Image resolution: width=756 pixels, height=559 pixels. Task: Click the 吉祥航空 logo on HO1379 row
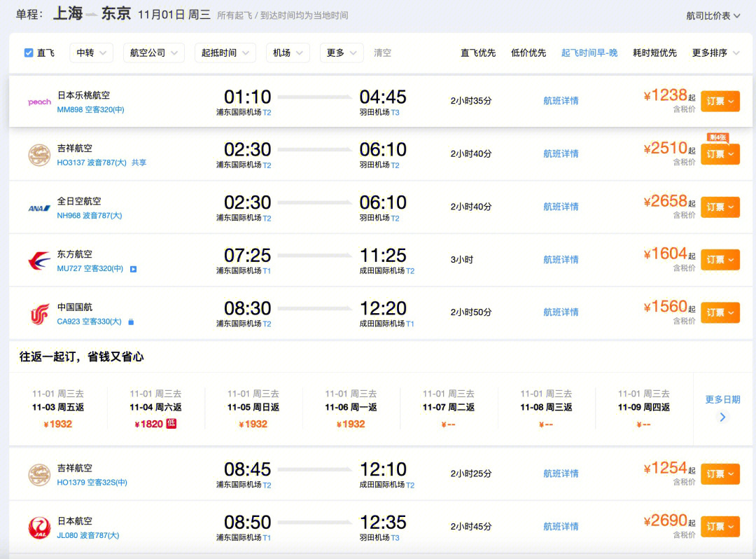39,475
